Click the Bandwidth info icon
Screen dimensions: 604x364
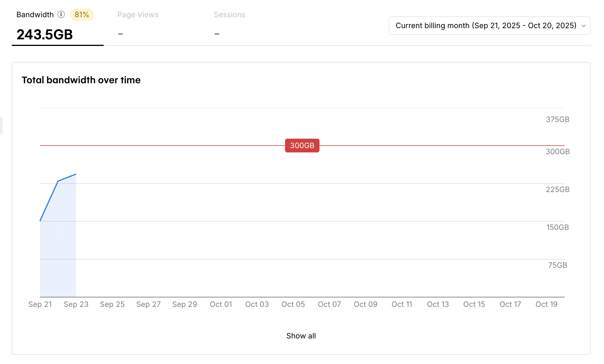tap(61, 14)
